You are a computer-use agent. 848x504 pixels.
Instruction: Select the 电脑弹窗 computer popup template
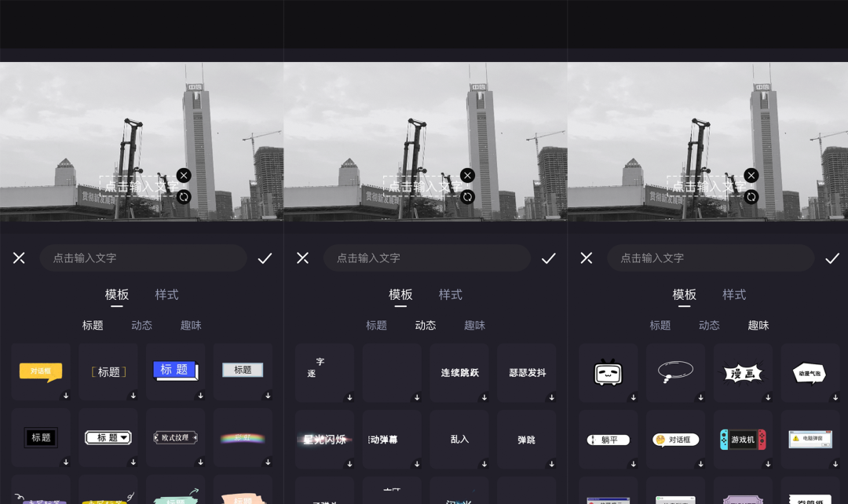pos(810,440)
